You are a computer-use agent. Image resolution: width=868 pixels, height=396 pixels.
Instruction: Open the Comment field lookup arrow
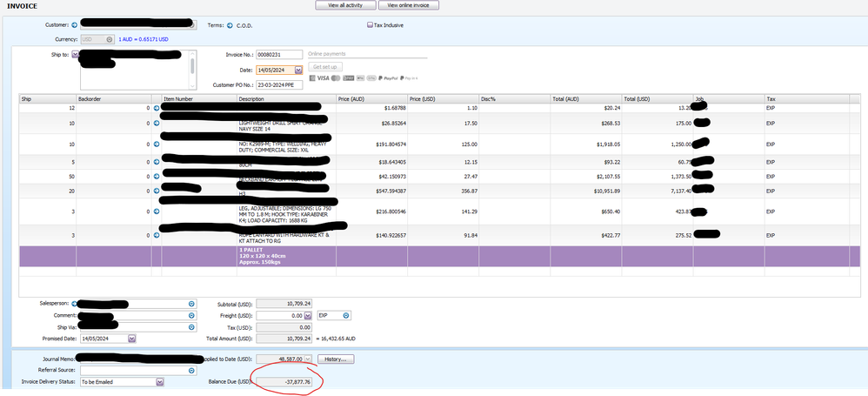(190, 315)
